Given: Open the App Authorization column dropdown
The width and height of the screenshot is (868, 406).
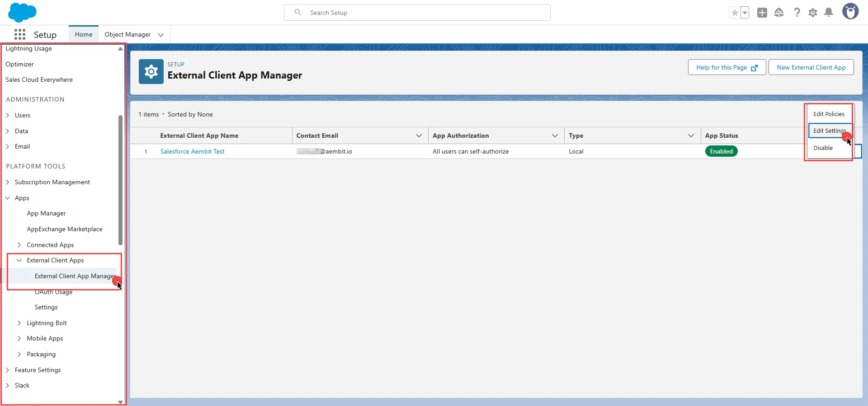Looking at the screenshot, I should [555, 135].
